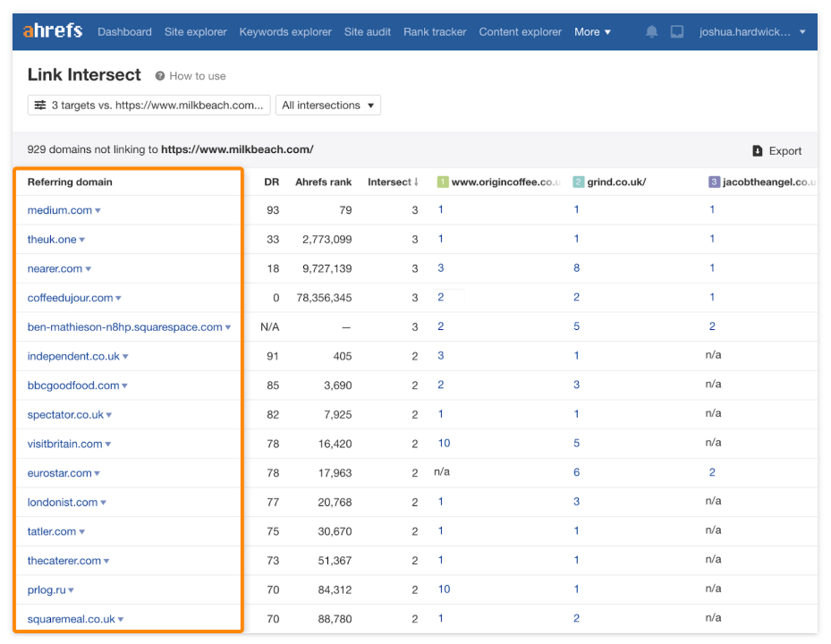
Task: Click the ahrefs logo
Action: coord(53,30)
